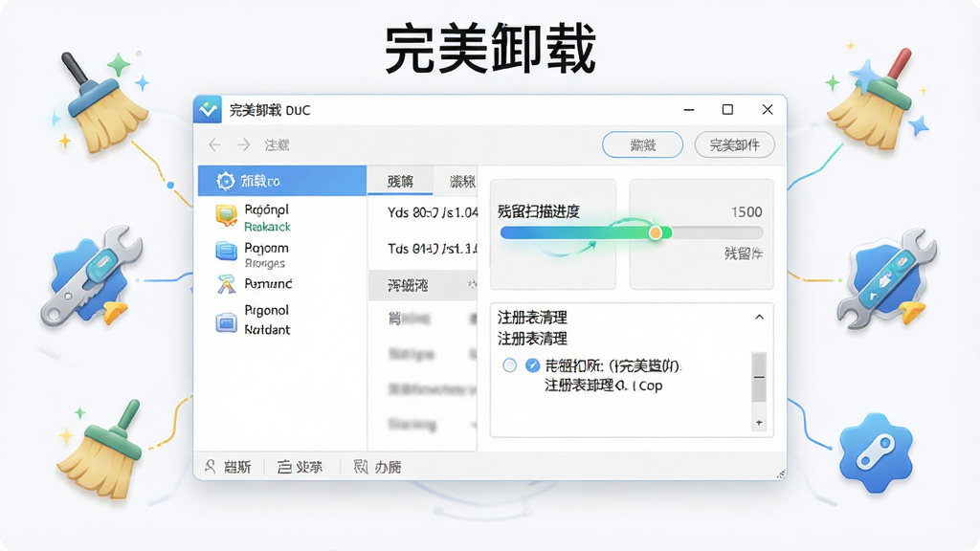Click the blue-outlined button left of 完美卸件
Viewport: 980px width, 551px height.
pyautogui.click(x=642, y=145)
